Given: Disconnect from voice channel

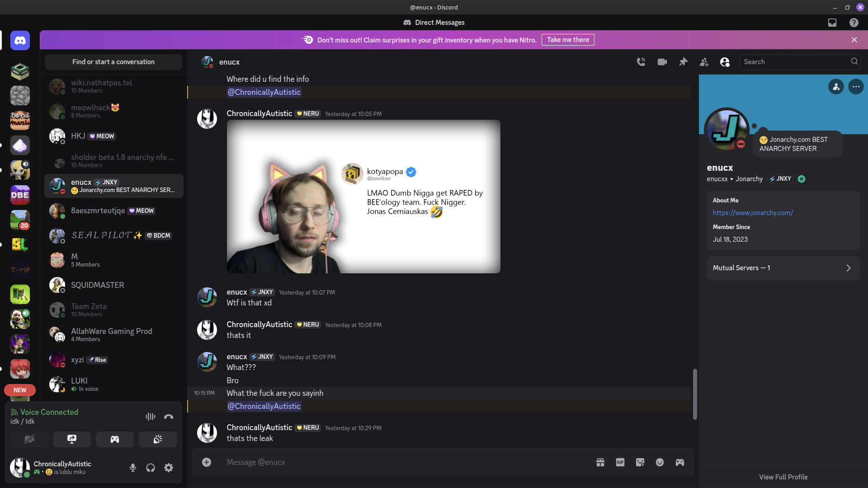Looking at the screenshot, I should (169, 417).
